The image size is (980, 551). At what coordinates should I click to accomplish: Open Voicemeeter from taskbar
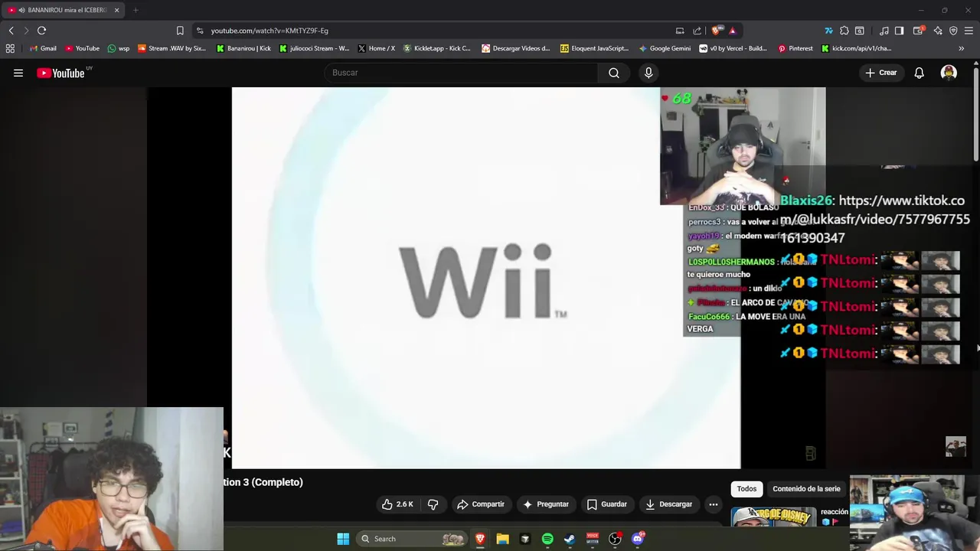(593, 539)
